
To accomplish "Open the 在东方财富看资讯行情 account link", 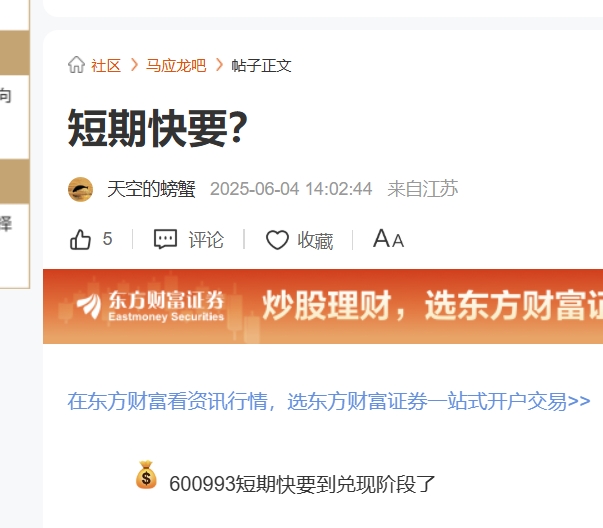I will (x=329, y=401).
